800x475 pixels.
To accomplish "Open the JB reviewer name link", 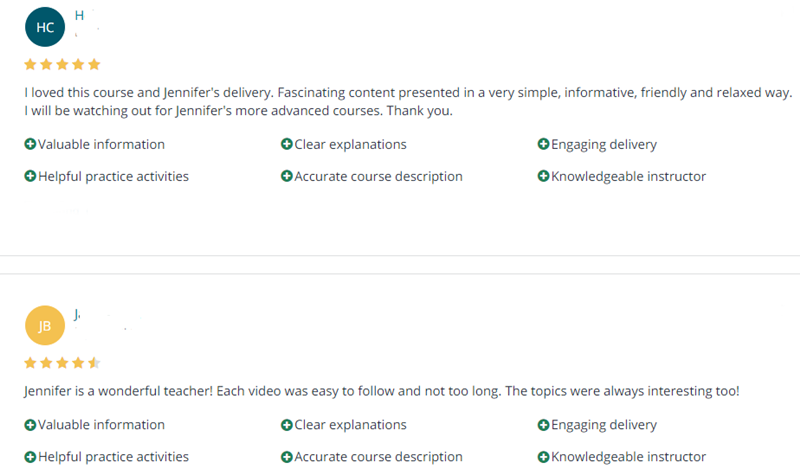I will 77,314.
